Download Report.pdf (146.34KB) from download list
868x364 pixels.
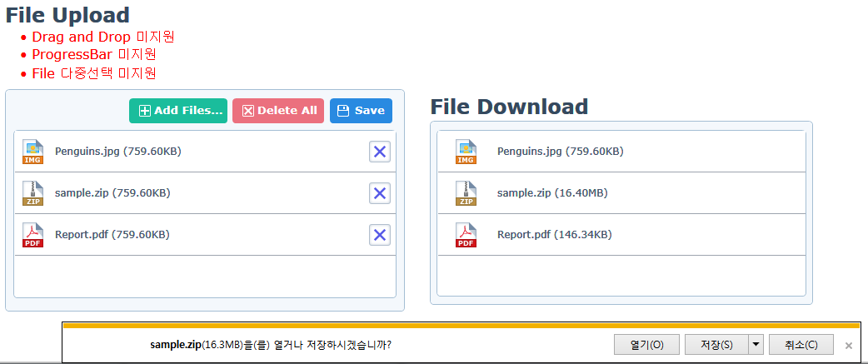point(554,235)
